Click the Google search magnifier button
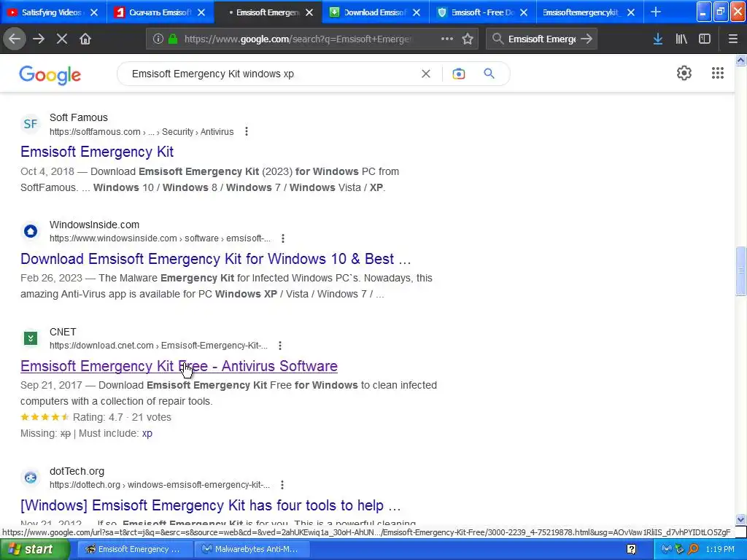Screen dimensions: 747x560 (x=489, y=74)
